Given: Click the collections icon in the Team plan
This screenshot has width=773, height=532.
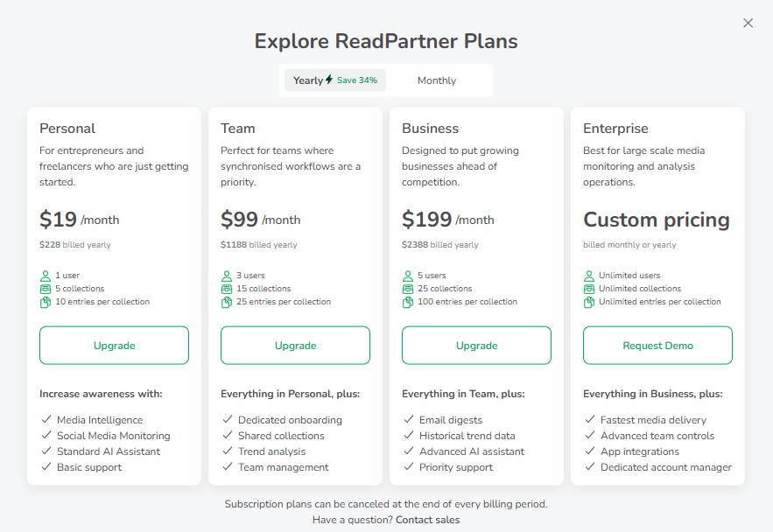Looking at the screenshot, I should 227,289.
